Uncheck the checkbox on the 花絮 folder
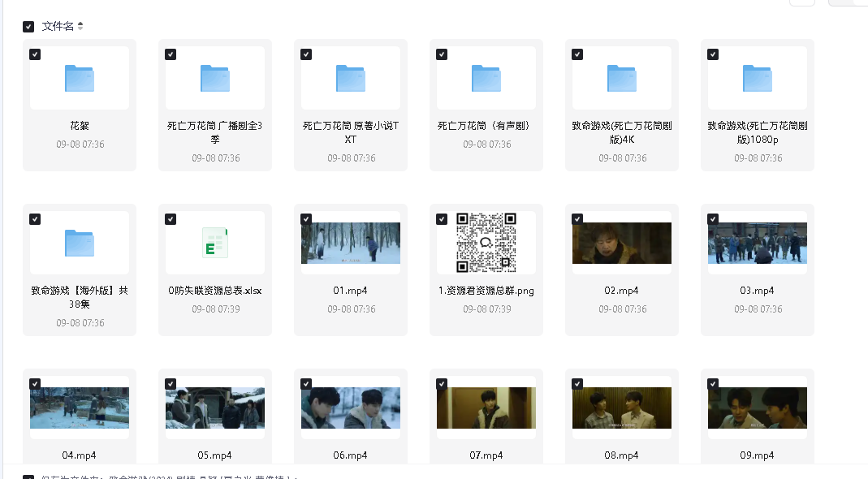Image resolution: width=868 pixels, height=479 pixels. pos(35,54)
